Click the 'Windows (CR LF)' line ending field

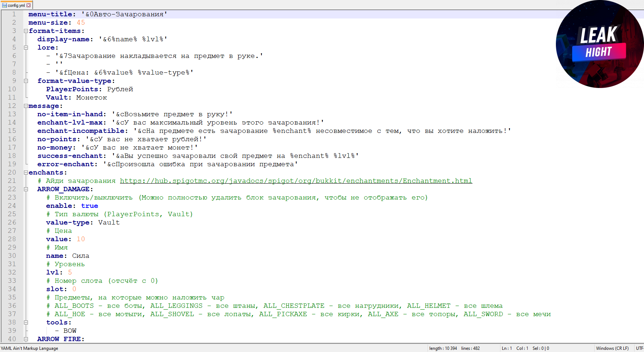pyautogui.click(x=612, y=348)
